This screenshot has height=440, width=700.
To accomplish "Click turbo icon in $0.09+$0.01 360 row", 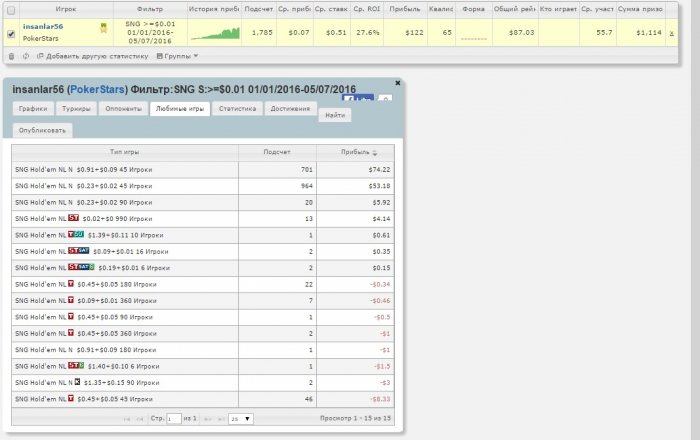I will (x=71, y=300).
